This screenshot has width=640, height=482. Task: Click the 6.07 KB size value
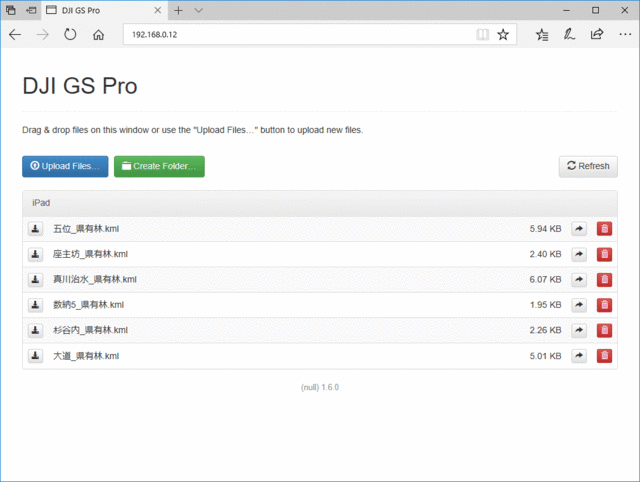[x=545, y=280]
